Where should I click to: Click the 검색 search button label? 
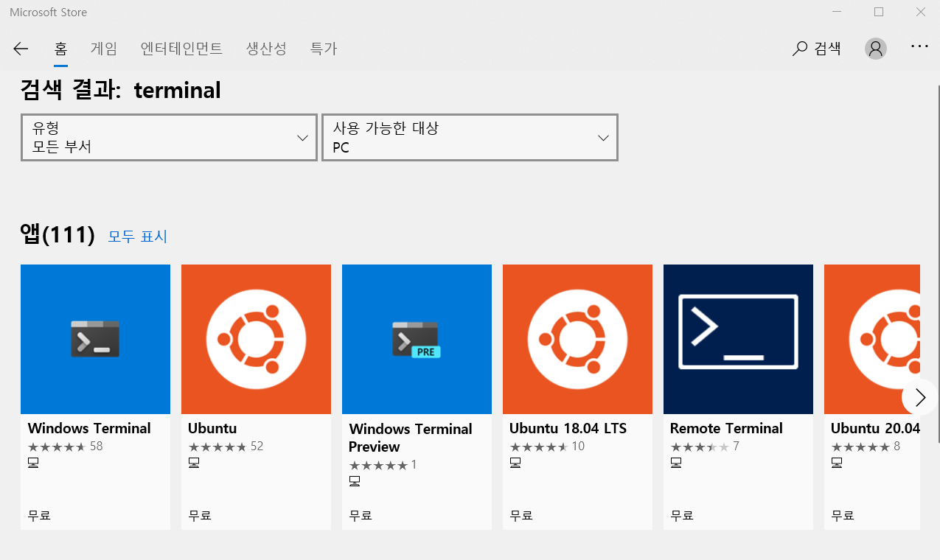827,49
